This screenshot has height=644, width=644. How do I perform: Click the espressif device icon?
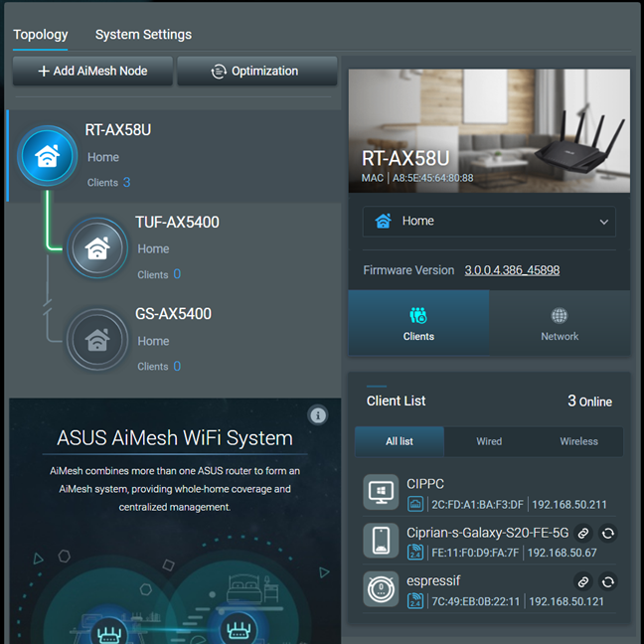(x=381, y=588)
